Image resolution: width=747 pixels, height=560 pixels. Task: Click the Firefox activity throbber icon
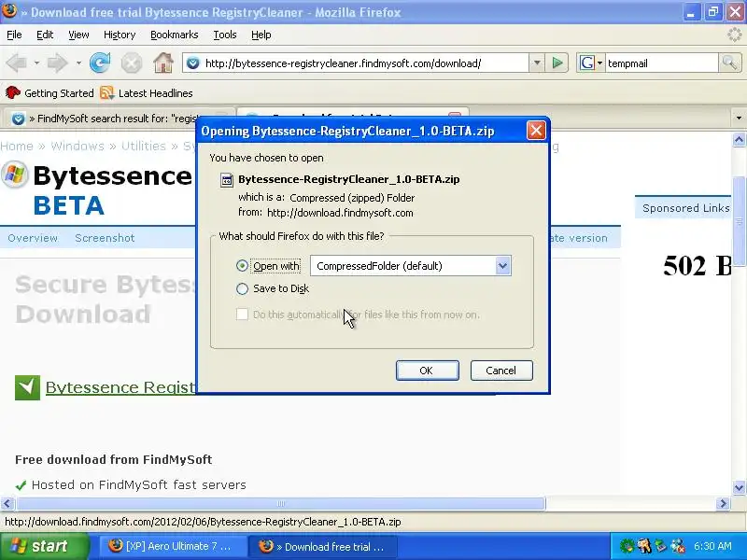(x=735, y=35)
